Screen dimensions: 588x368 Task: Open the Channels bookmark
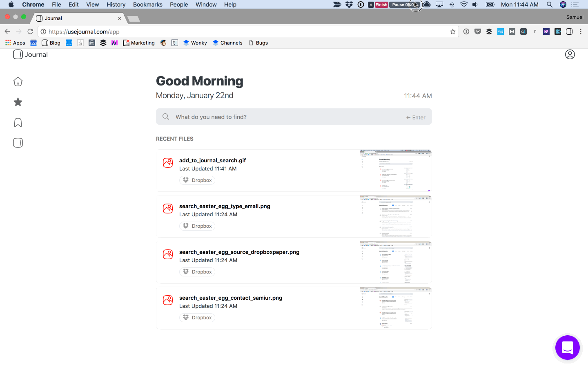pyautogui.click(x=227, y=43)
